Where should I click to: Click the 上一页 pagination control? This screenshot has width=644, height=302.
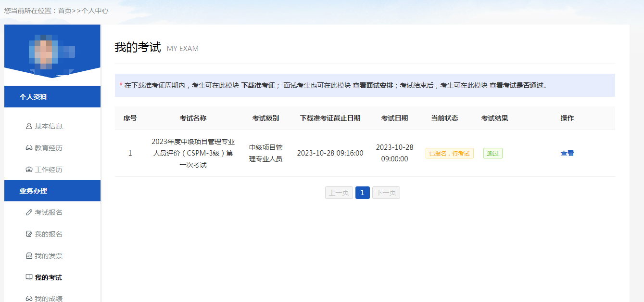[x=339, y=192]
